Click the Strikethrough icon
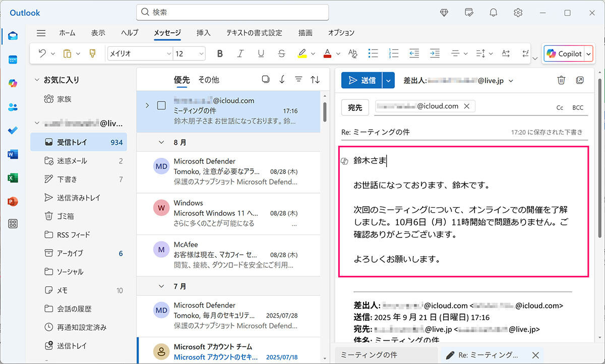Screen dimensions: 605x364 point(282,53)
